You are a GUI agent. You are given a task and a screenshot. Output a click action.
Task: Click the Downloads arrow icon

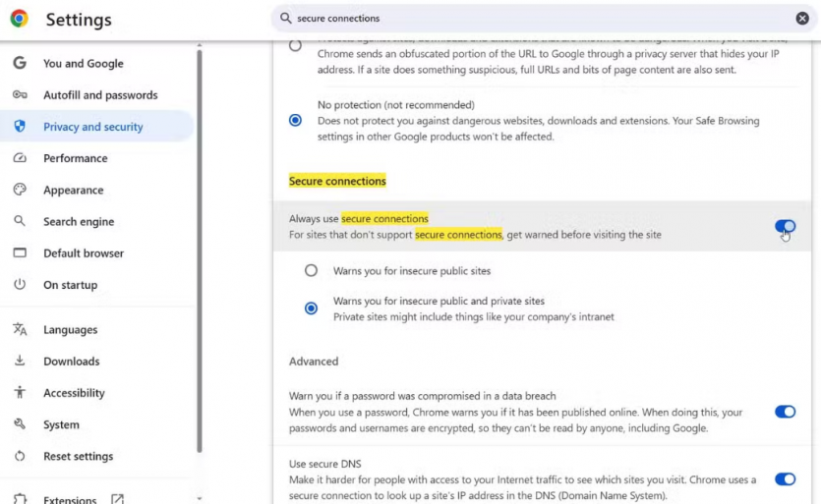20,361
